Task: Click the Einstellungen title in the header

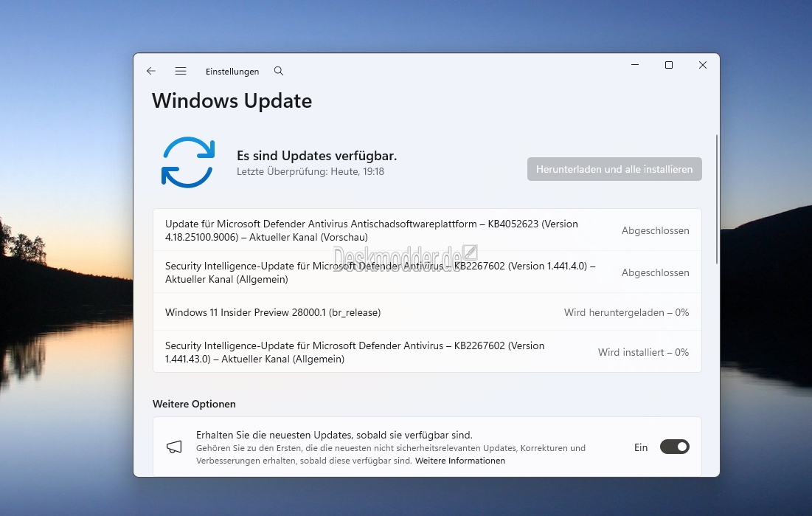Action: (232, 72)
